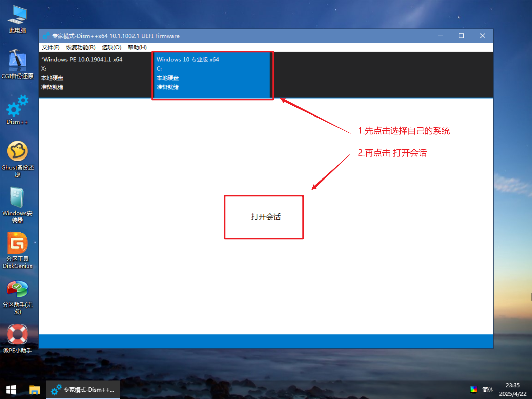The height and width of the screenshot is (399, 532).
Task: Click the 准备就绪 status under drive X:
Action: 52,87
